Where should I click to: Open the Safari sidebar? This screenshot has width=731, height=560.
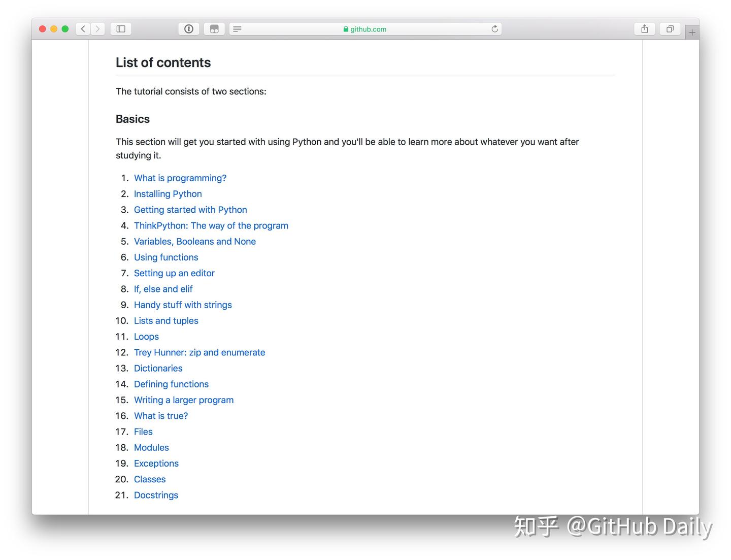click(x=120, y=28)
